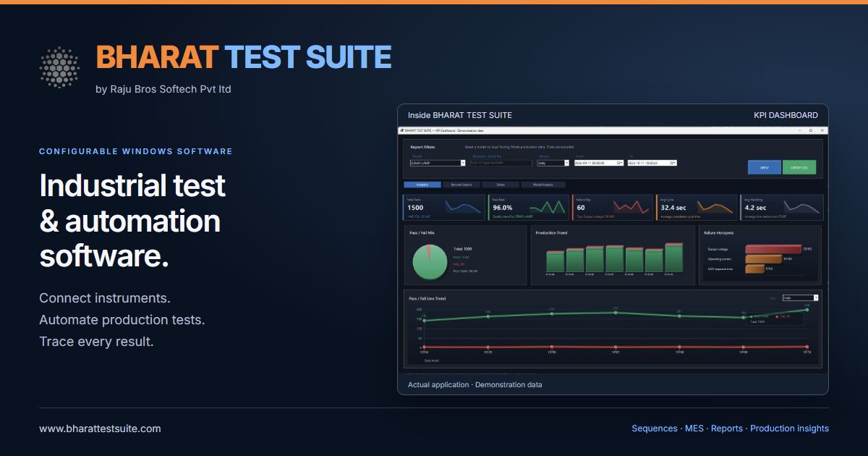868x456 pixels.
Task: Click the 'Failure Hotspots' panel title
Action: pos(718,233)
